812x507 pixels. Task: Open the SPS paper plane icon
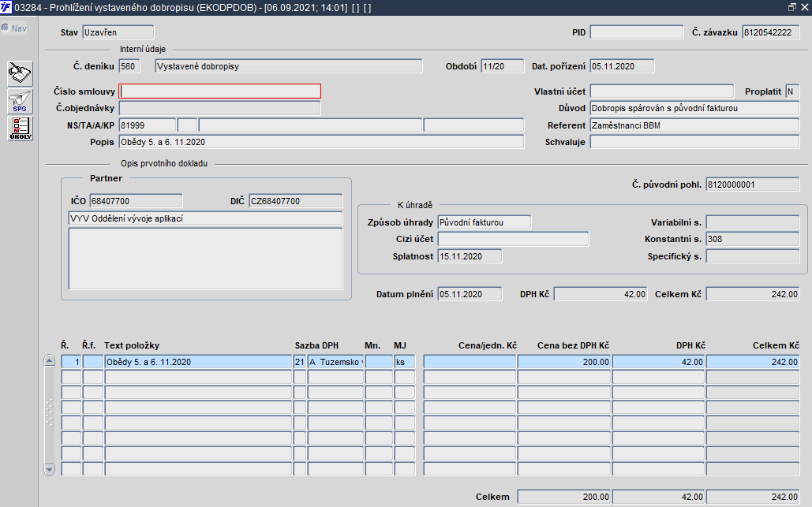click(20, 101)
